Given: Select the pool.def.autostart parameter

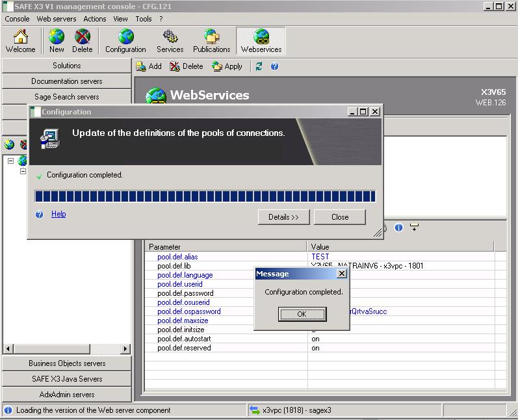Looking at the screenshot, I should pos(184,339).
